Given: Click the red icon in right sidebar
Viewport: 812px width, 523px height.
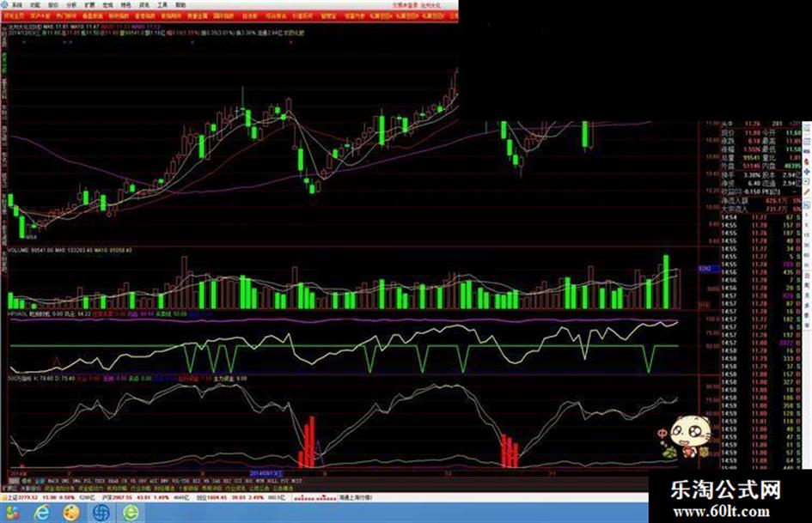Looking at the screenshot, I should [807, 161].
